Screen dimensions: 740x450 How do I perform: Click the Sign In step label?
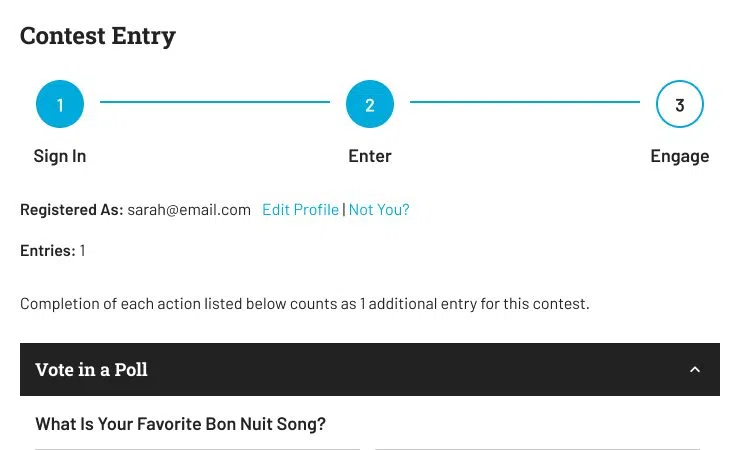tap(60, 156)
